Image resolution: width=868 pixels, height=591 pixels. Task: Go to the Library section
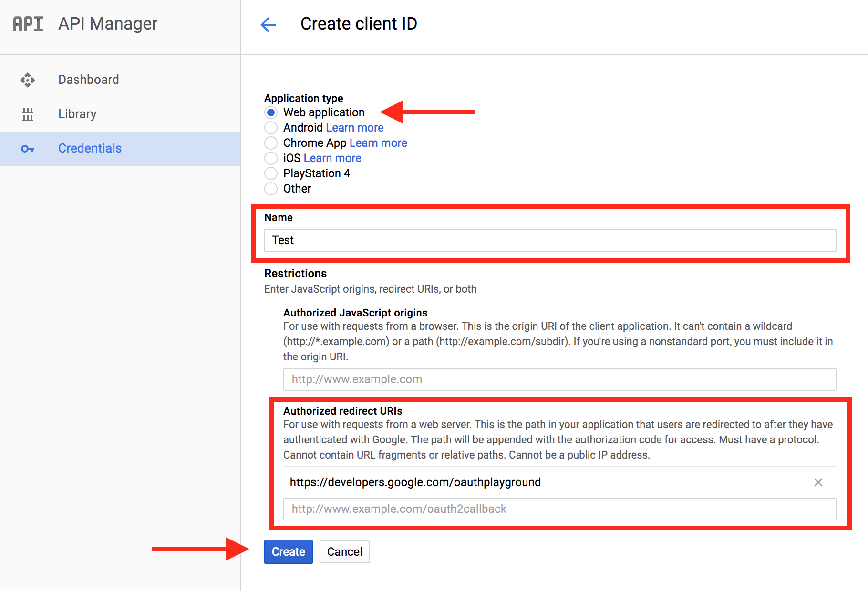point(77,114)
